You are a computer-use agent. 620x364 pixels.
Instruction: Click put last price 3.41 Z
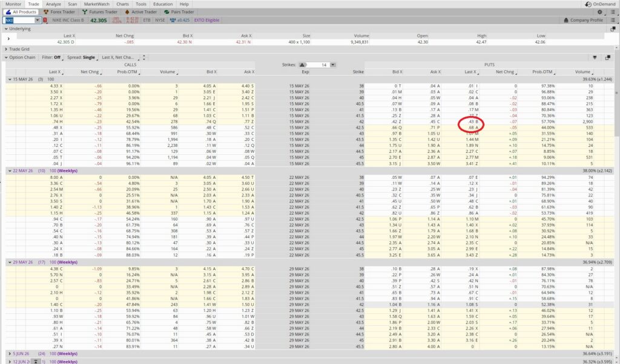[472, 163]
